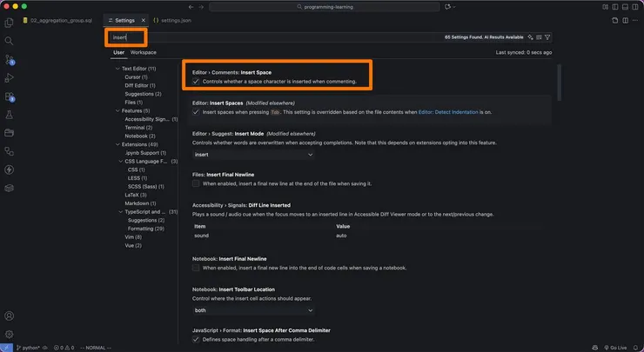Switch to 02_aggregation_group.sql tab
Viewport: 644px width, 352px height.
(x=57, y=20)
